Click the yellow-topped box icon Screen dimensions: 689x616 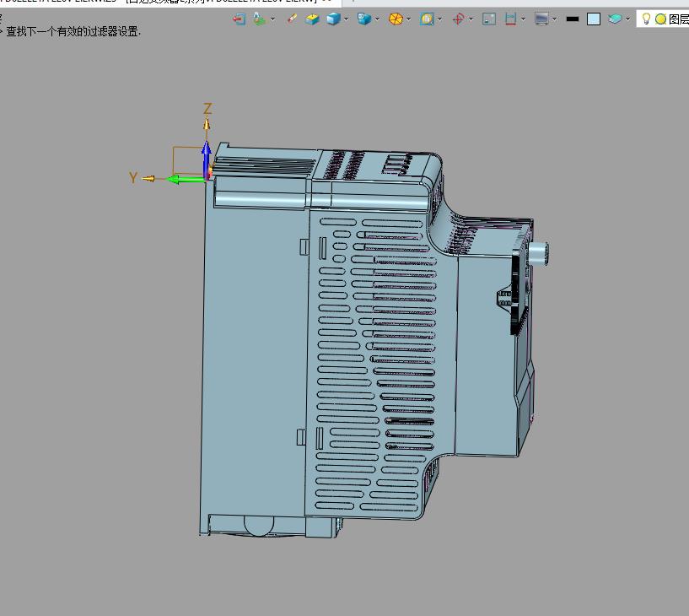point(312,19)
